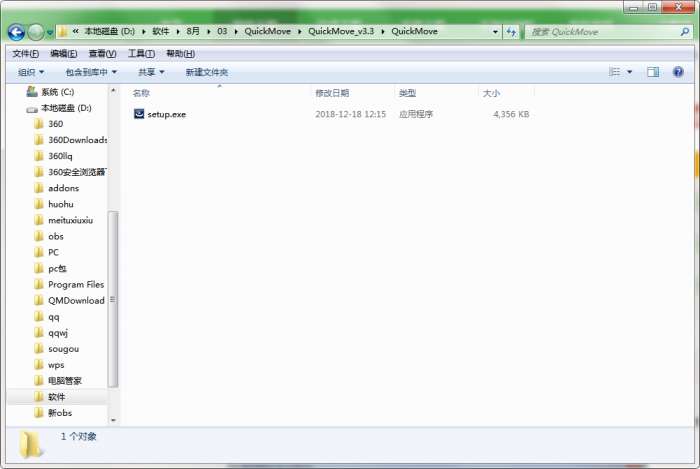
Task: Sort by the 类型 column header
Action: [407, 93]
